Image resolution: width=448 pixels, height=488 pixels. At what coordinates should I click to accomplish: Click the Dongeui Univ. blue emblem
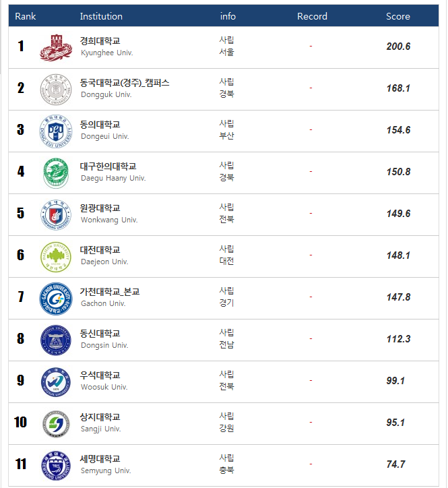point(55,130)
